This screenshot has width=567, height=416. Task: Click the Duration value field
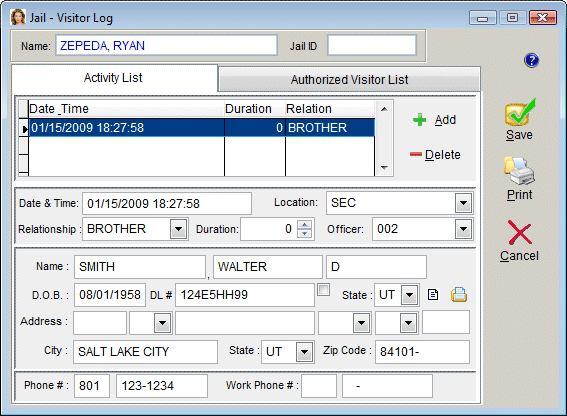[x=269, y=229]
